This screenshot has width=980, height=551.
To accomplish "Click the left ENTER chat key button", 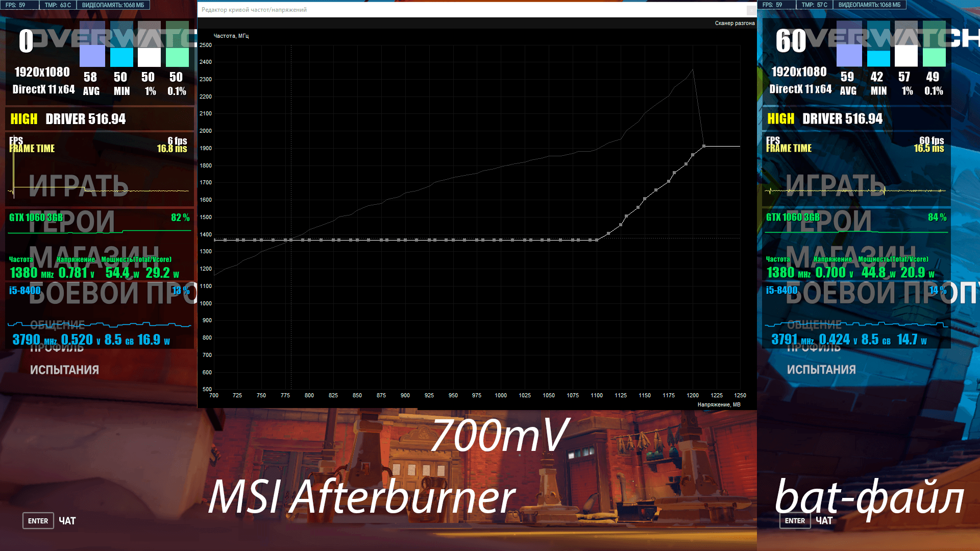I will [x=38, y=521].
